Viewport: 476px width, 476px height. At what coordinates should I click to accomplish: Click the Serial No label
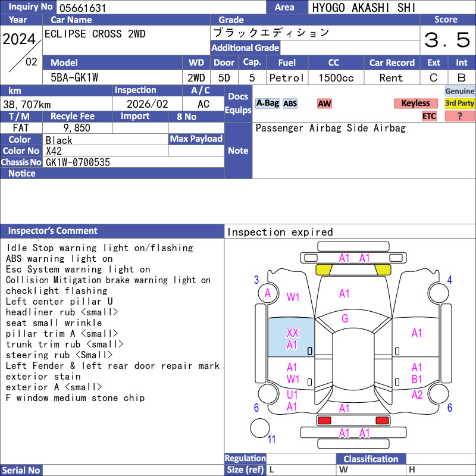(x=21, y=470)
